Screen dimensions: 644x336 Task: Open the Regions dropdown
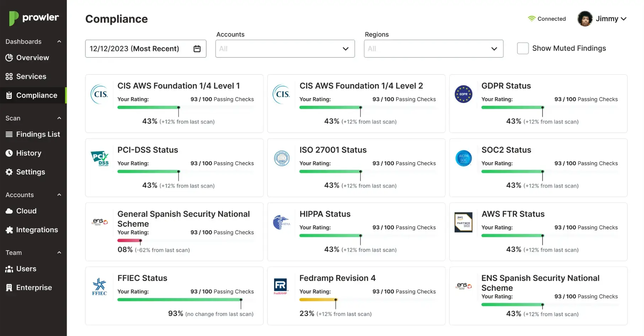coord(434,49)
